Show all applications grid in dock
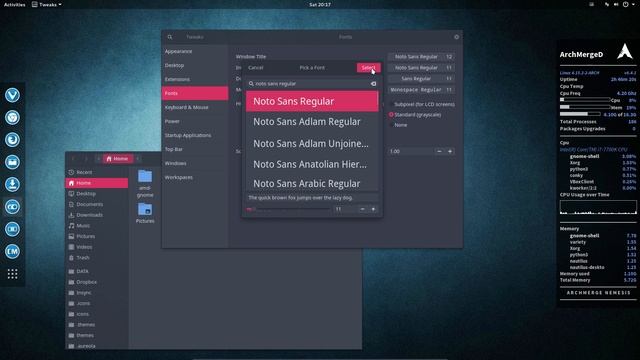The width and height of the screenshot is (640, 360). tap(12, 274)
